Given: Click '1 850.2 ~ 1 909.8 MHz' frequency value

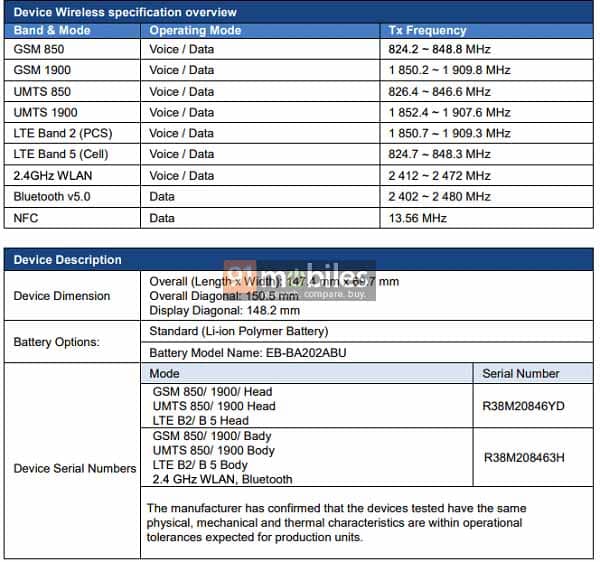Looking at the screenshot, I should tap(450, 70).
